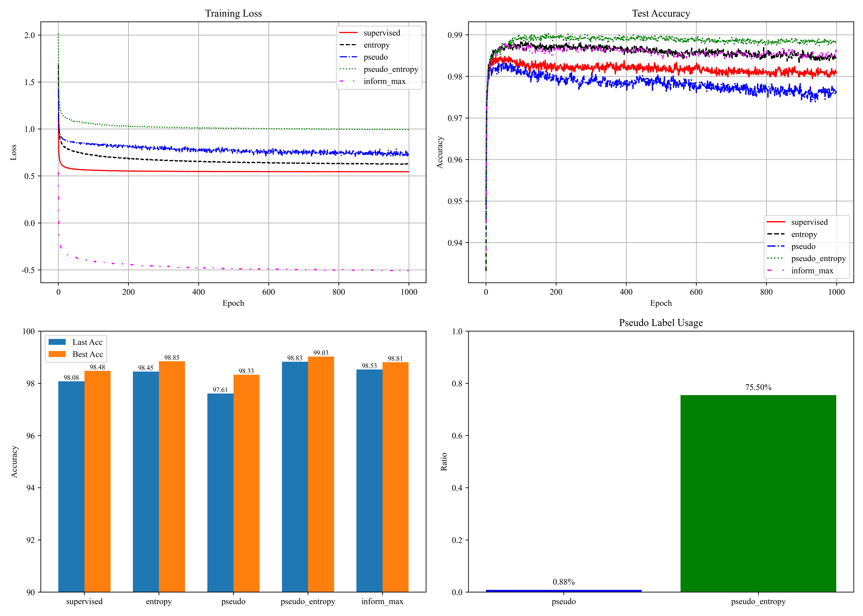The width and height of the screenshot is (863, 616).
Task: Click the Training Loss chart title
Action: 233,14
